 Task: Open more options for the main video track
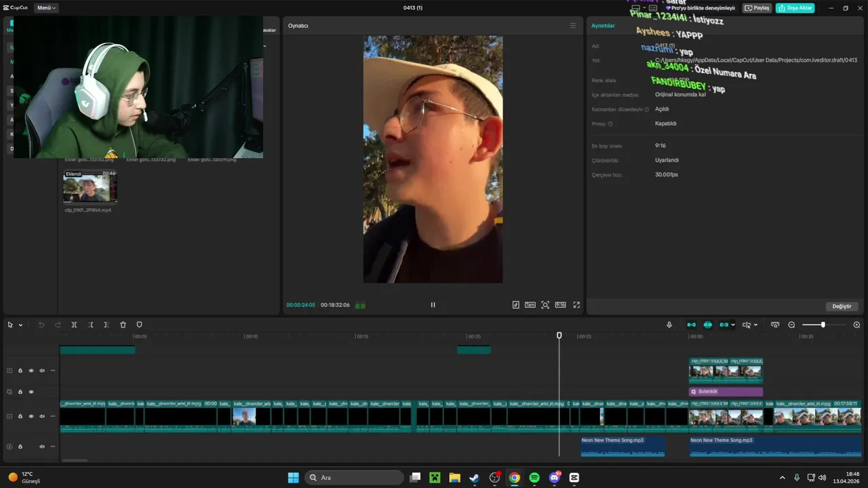(53, 416)
